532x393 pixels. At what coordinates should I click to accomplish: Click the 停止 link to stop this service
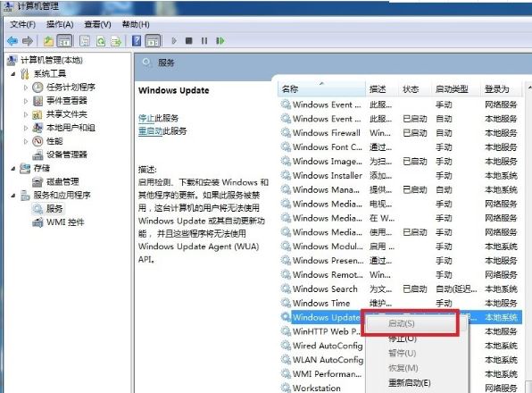click(x=146, y=118)
